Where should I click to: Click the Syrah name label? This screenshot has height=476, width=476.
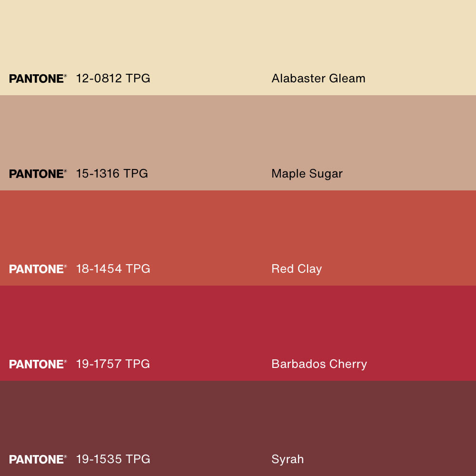pos(287,459)
